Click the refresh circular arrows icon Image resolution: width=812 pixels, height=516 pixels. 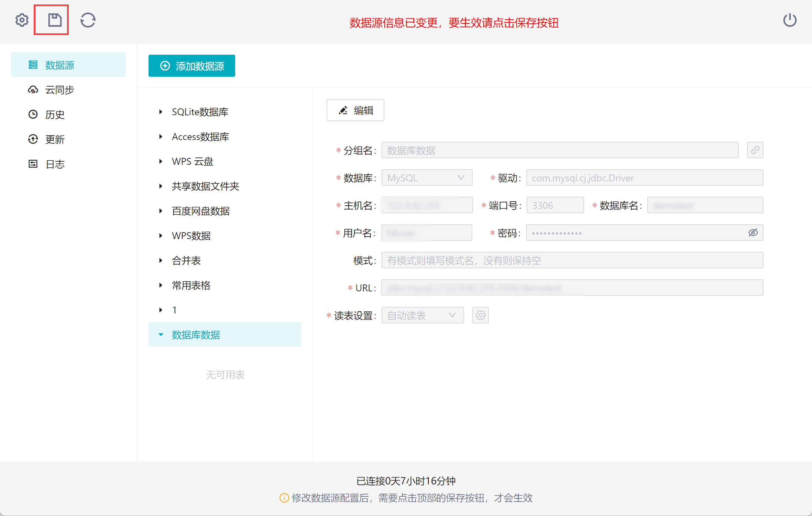[88, 20]
